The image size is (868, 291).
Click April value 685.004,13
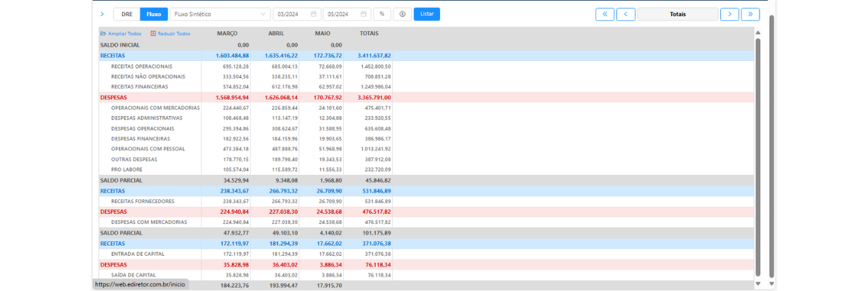[x=285, y=66]
